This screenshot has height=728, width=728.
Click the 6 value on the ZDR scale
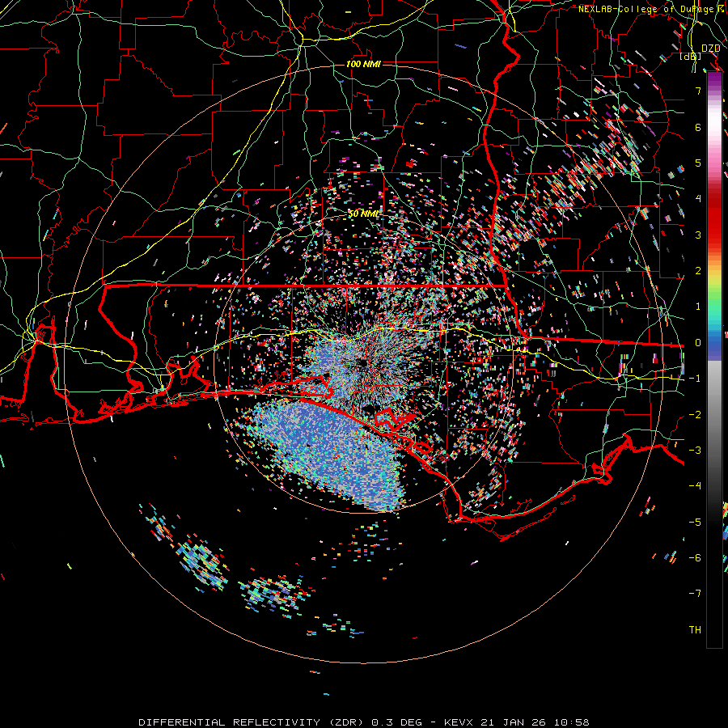click(698, 127)
